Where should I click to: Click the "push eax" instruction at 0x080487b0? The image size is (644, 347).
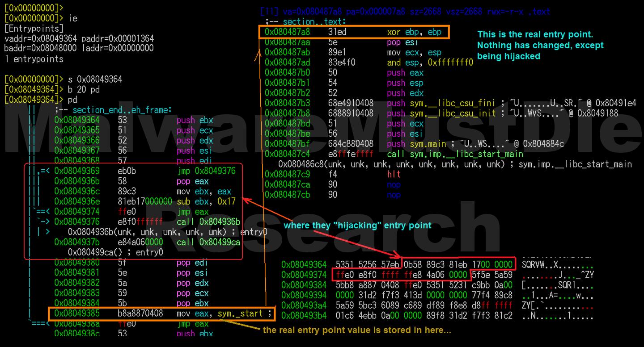pos(405,73)
